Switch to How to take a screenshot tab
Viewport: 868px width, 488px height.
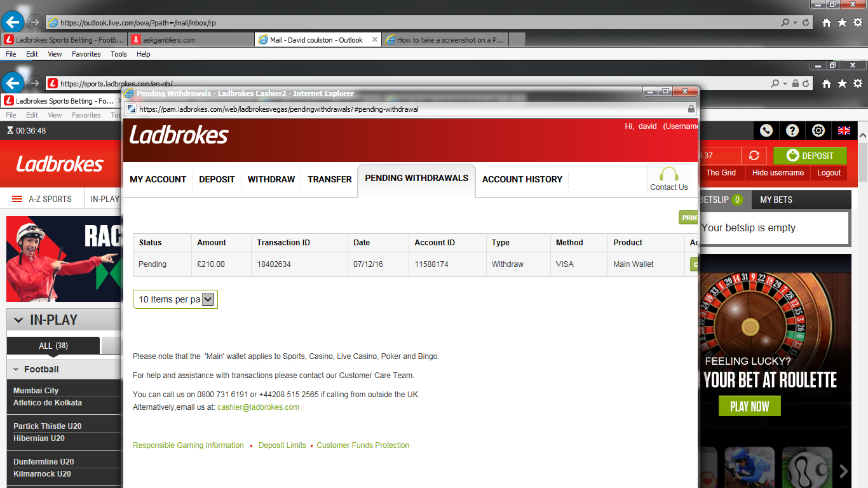(445, 39)
